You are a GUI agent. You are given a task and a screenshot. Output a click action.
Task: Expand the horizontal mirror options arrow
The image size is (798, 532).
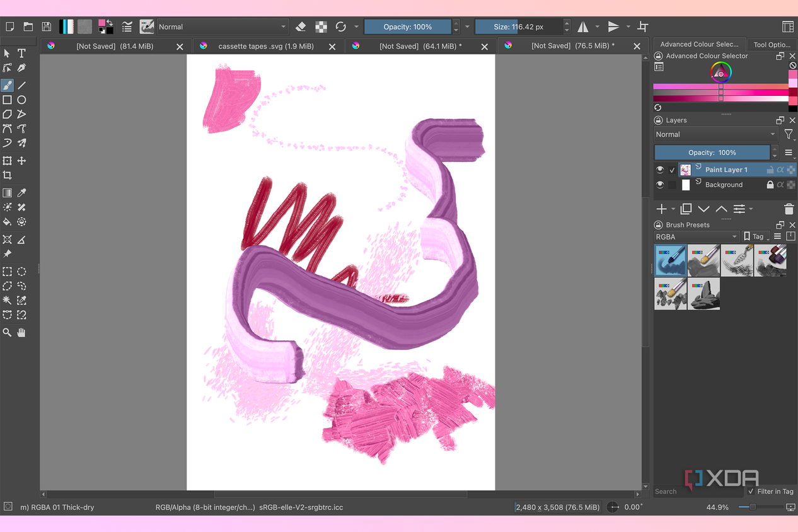point(598,26)
